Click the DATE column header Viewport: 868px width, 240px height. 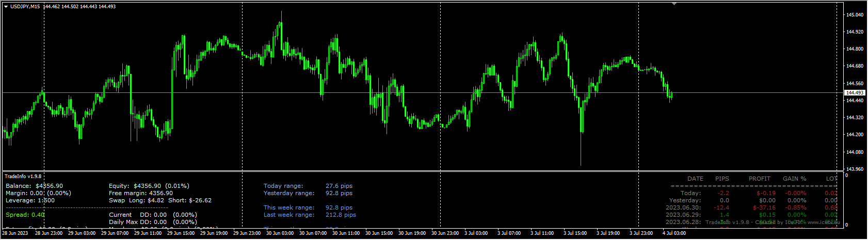tap(695, 179)
